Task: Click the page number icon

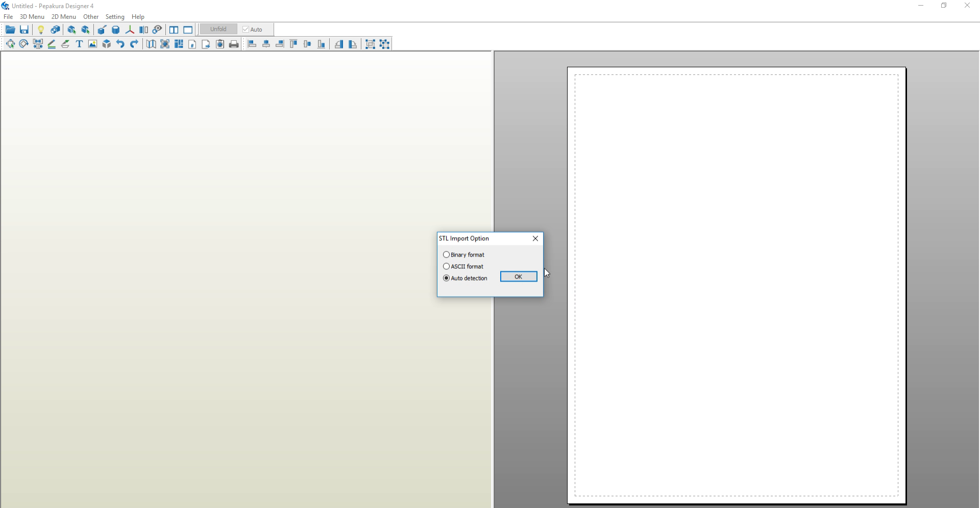Action: click(192, 44)
